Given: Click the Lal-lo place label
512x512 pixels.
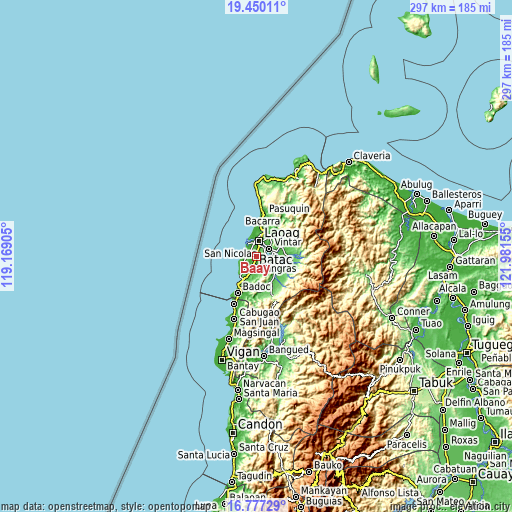Looking at the screenshot, I should tap(471, 234).
